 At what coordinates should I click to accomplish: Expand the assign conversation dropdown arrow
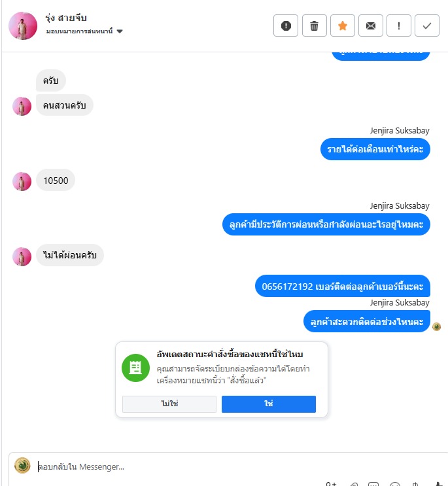click(120, 31)
